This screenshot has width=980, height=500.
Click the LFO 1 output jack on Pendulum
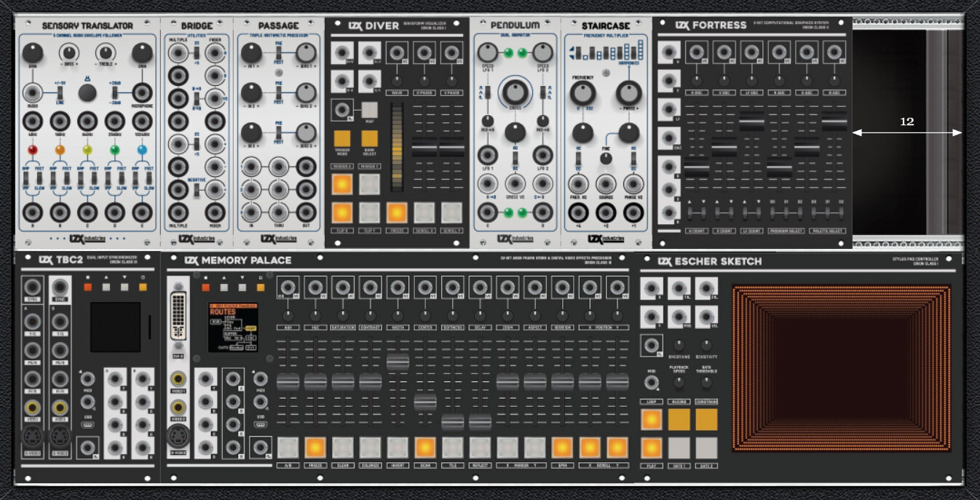[487, 155]
